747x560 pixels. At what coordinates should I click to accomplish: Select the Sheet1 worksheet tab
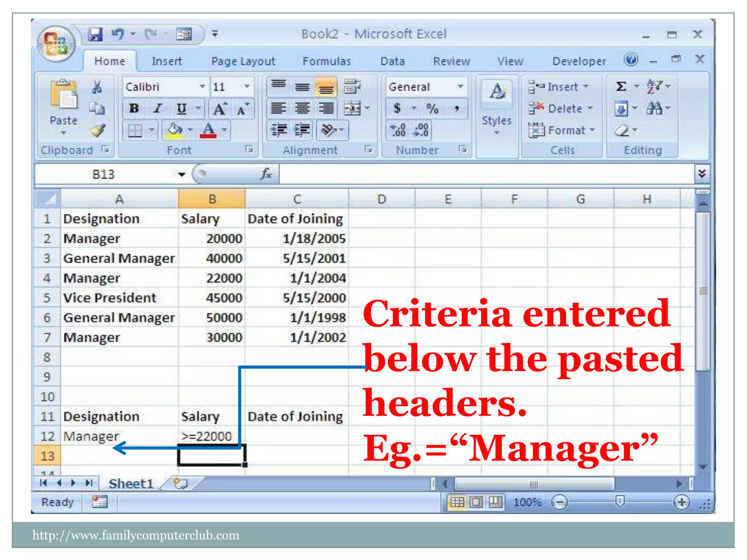point(131,483)
